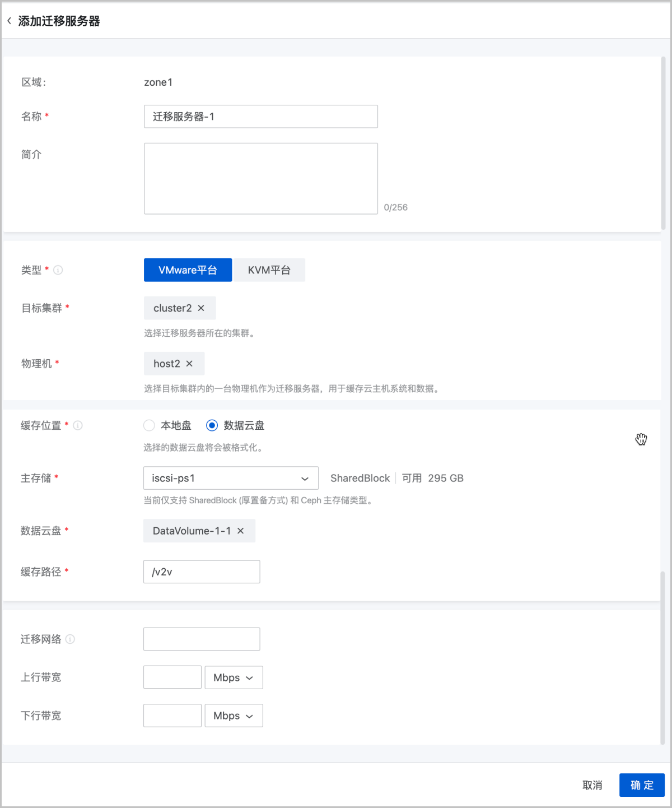Open the 主存储 iscsi-ps1 dropdown
Viewport: 672px width, 808px height.
point(231,478)
